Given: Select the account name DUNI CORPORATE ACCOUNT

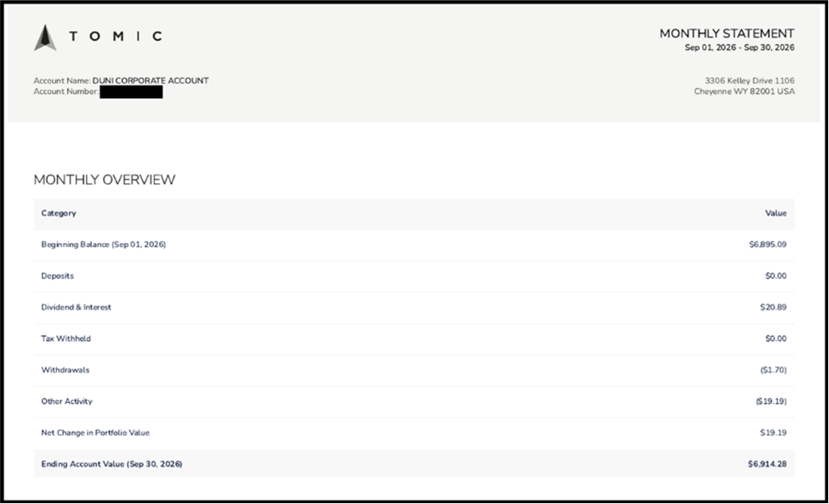Looking at the screenshot, I should click(151, 81).
